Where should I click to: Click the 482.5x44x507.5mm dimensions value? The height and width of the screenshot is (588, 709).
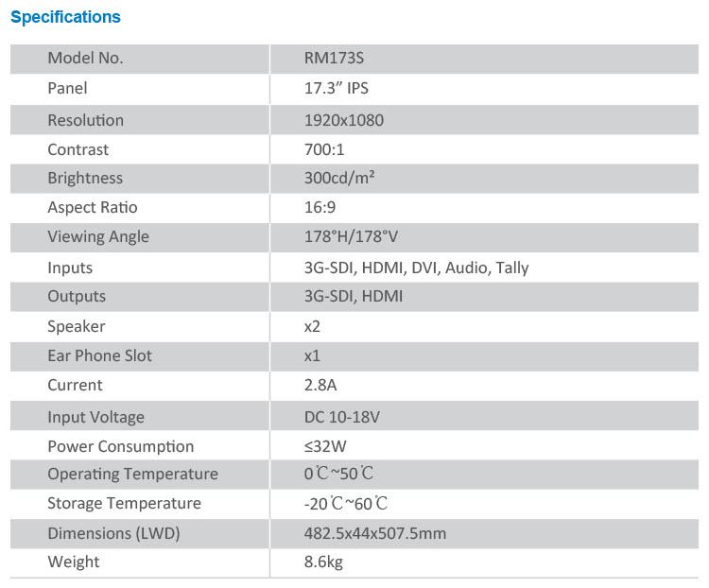pyautogui.click(x=375, y=533)
